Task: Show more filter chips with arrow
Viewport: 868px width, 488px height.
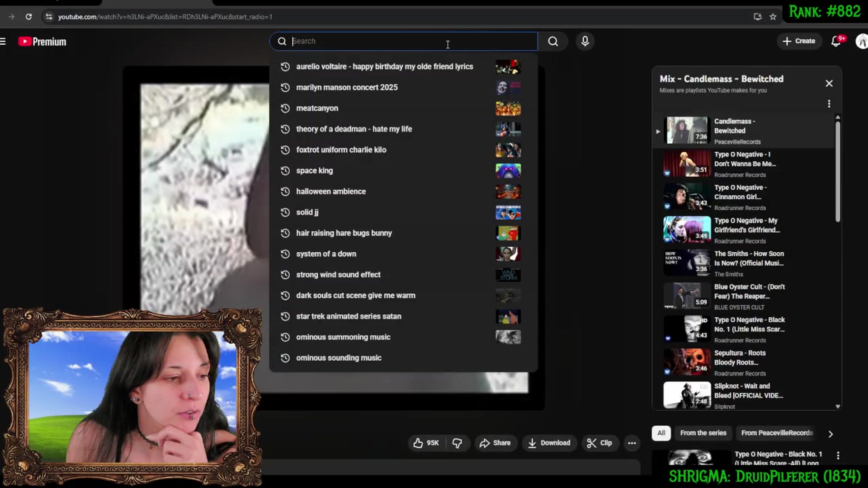Action: coord(830,434)
